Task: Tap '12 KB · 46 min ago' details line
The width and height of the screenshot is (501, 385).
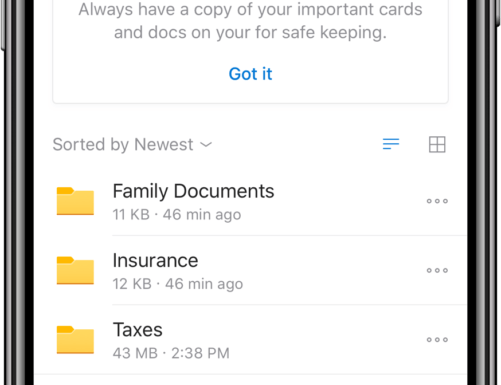Action: point(178,284)
